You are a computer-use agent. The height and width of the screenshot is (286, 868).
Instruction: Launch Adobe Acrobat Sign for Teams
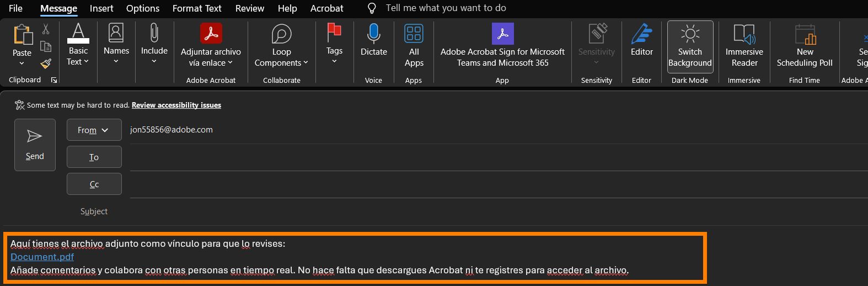(x=502, y=45)
